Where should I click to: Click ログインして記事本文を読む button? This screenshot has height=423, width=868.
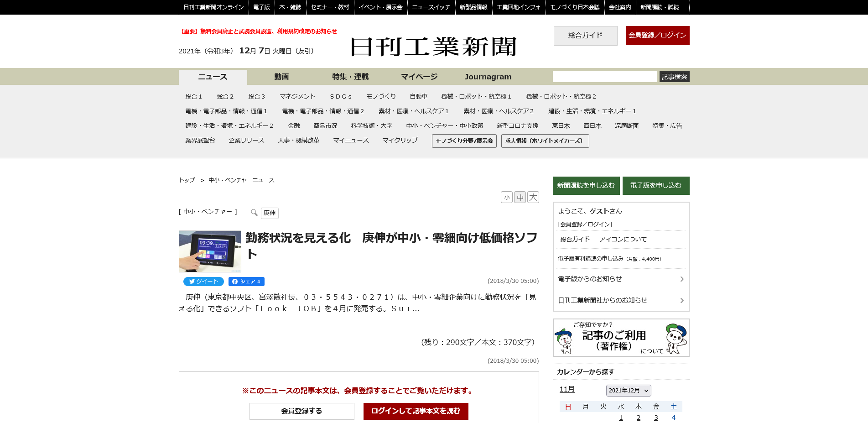coord(416,411)
